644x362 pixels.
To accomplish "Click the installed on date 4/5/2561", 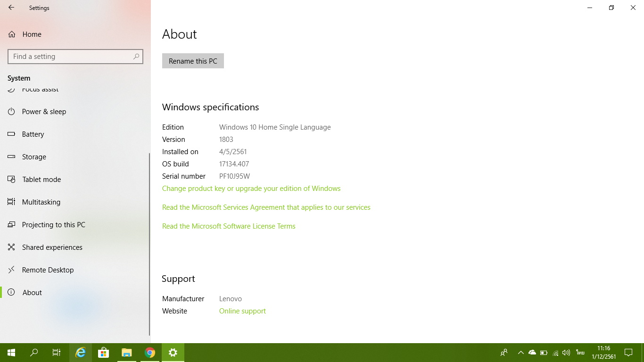I will click(x=233, y=152).
